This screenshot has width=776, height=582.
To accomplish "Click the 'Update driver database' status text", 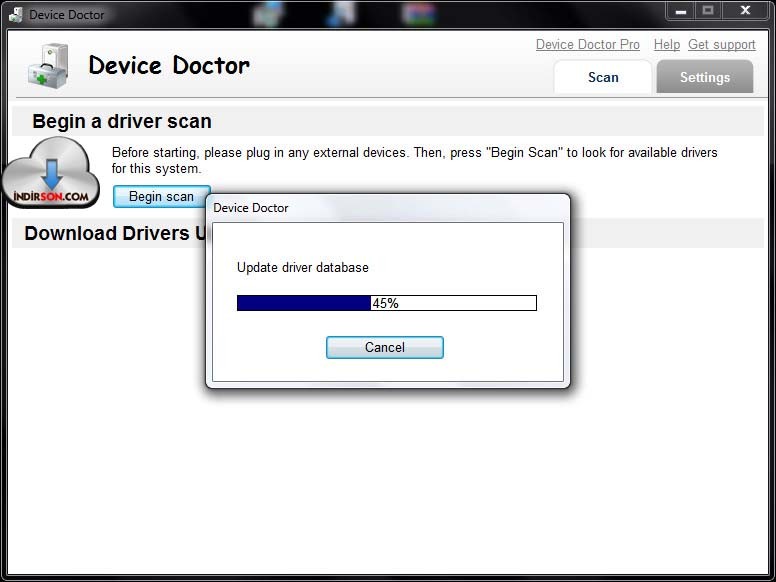I will [x=302, y=268].
